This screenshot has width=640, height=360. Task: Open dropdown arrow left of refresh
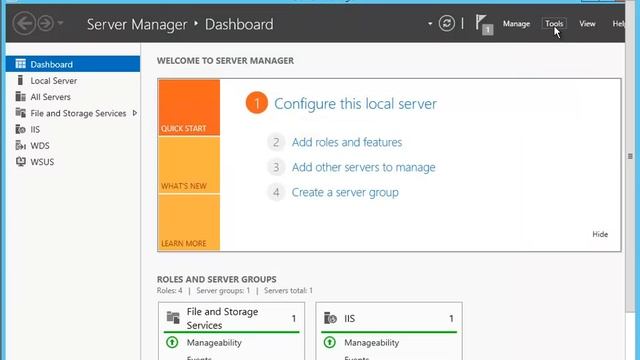(x=430, y=24)
